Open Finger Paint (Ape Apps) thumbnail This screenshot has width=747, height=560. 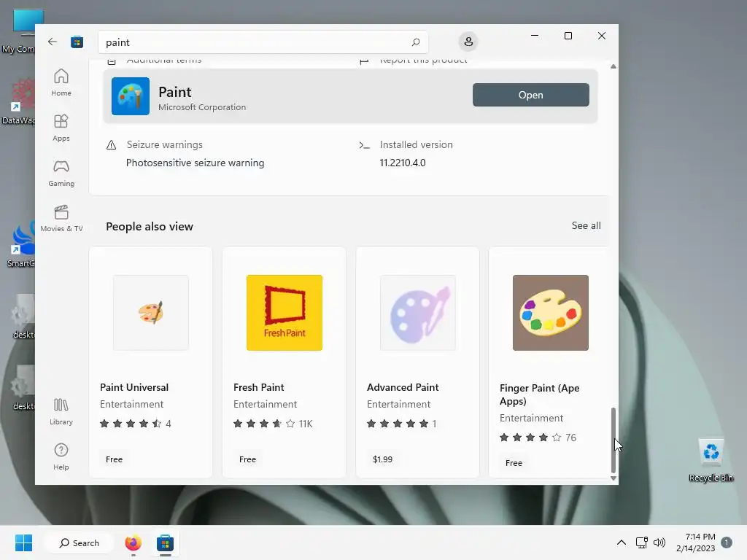point(551,313)
